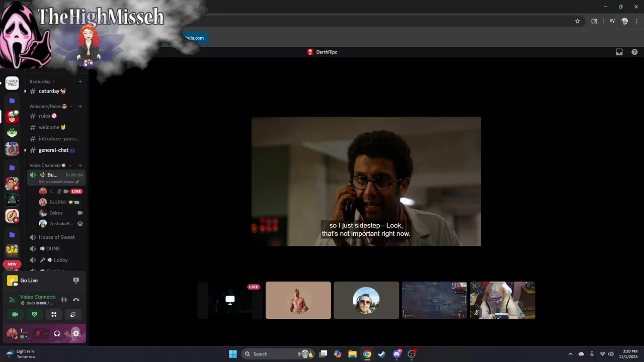Open Discord Help question mark icon
The height and width of the screenshot is (362, 644).
point(634,52)
